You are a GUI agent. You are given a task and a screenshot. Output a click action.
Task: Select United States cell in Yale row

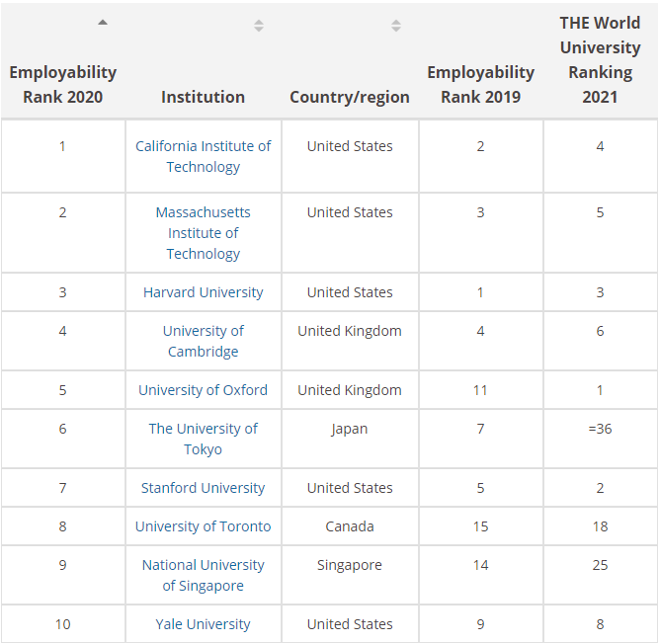pos(350,624)
